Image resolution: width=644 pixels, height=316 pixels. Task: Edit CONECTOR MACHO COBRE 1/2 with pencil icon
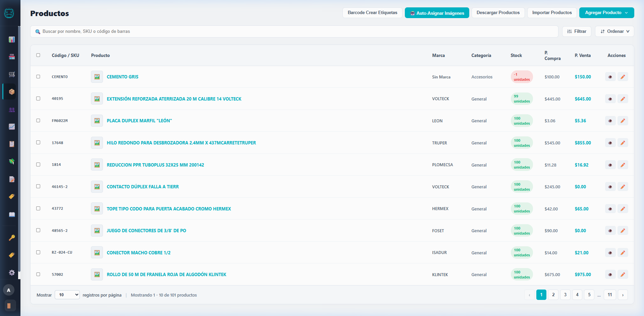623,253
